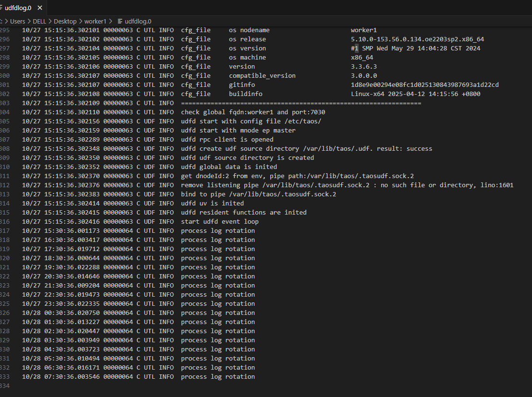Viewport: 532px width, 397px height.
Task: Click the os version value starting with #1 SMP
Action: point(415,48)
